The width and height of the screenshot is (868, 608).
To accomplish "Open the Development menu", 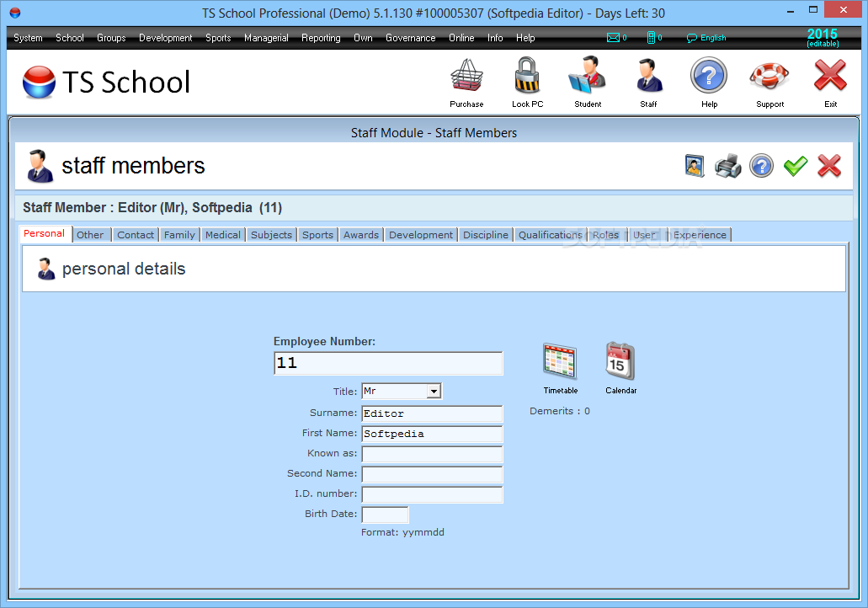I will pyautogui.click(x=166, y=38).
